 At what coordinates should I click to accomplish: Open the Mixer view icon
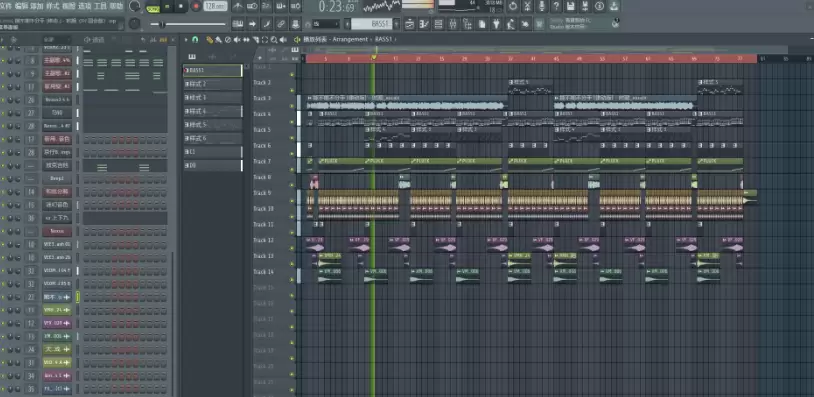(453, 24)
